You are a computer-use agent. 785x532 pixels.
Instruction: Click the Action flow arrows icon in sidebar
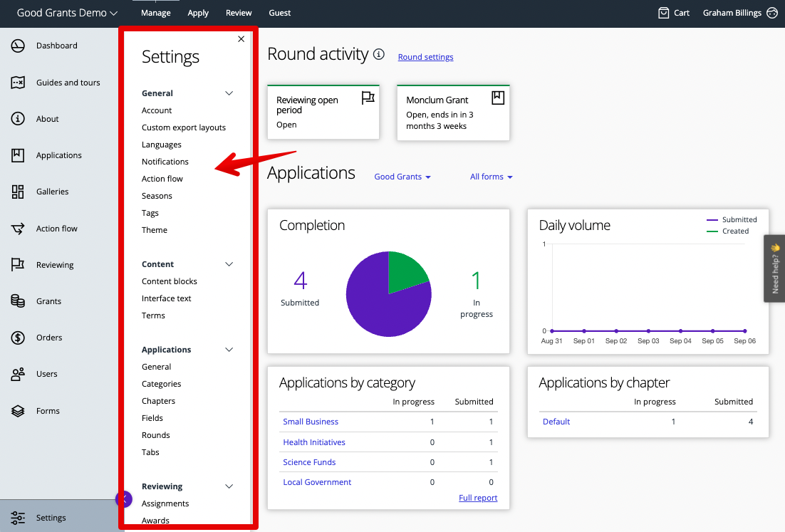[18, 229]
